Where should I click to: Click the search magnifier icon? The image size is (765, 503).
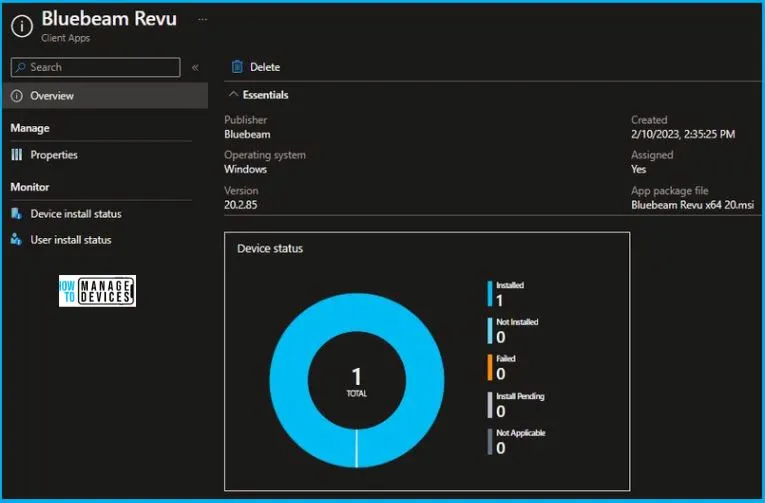tap(20, 67)
